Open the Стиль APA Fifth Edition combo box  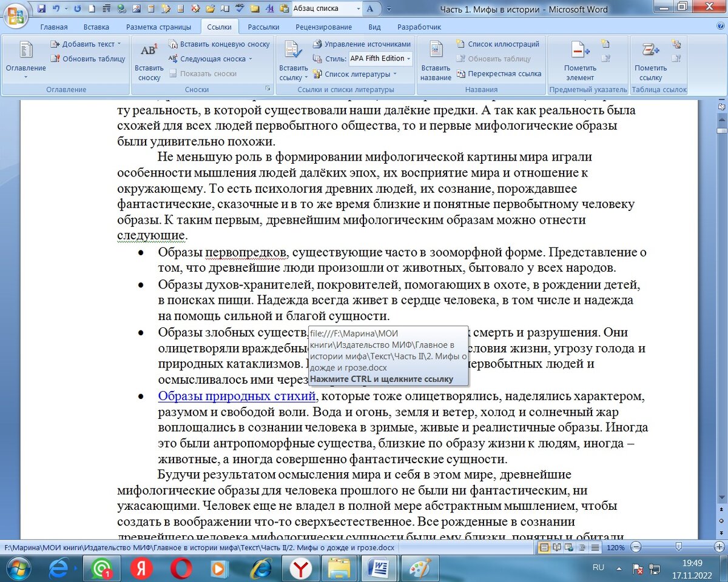pyautogui.click(x=380, y=59)
